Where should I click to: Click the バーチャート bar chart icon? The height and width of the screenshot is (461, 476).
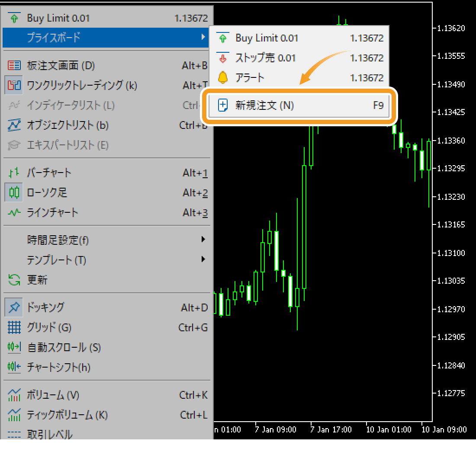tap(14, 173)
